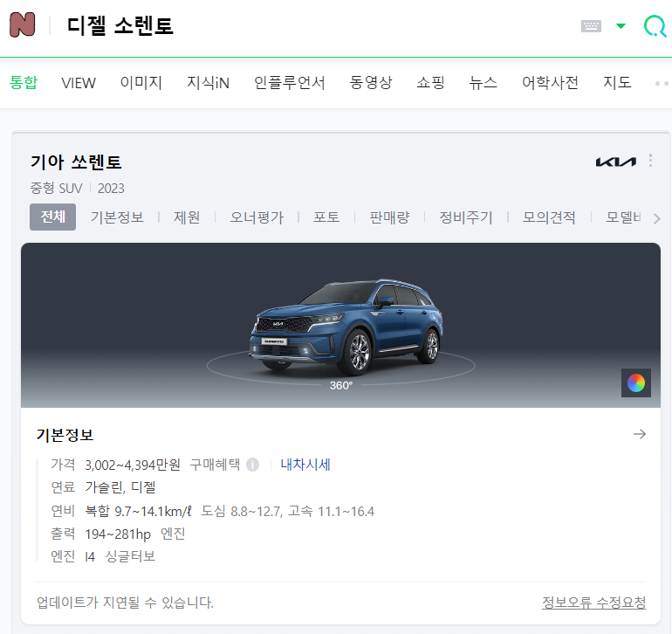Click the blue Sorento 360° car image
The image size is (672, 634).
(x=346, y=327)
